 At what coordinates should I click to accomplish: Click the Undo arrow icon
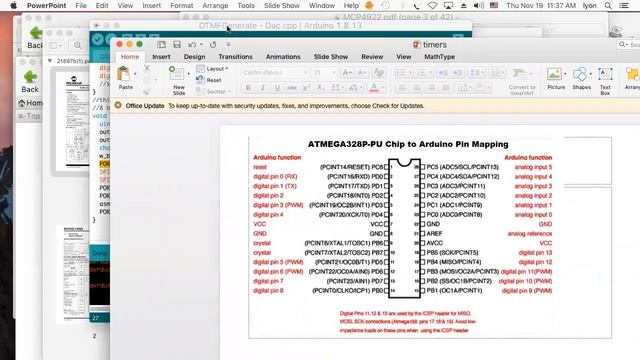pyautogui.click(x=192, y=44)
